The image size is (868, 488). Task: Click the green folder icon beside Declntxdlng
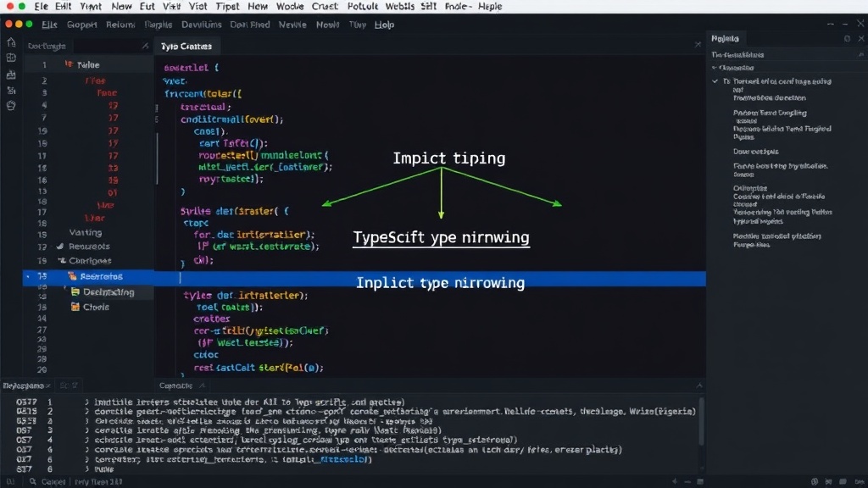coord(75,291)
